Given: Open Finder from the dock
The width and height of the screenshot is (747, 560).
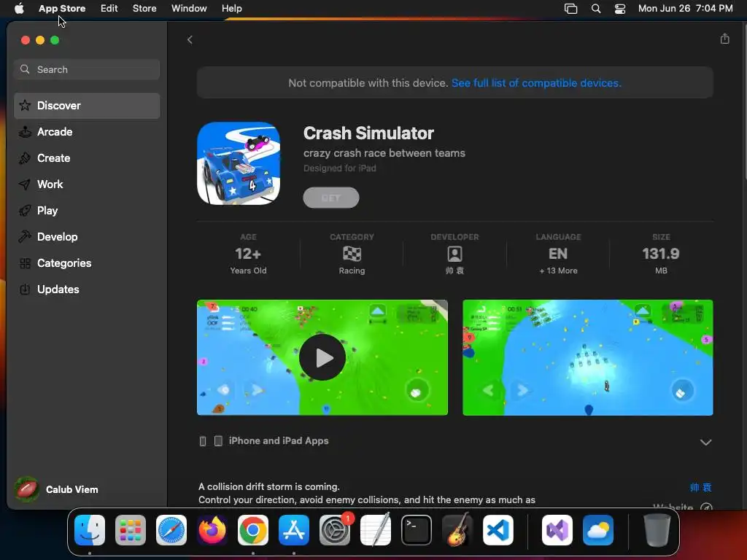Looking at the screenshot, I should coord(90,530).
